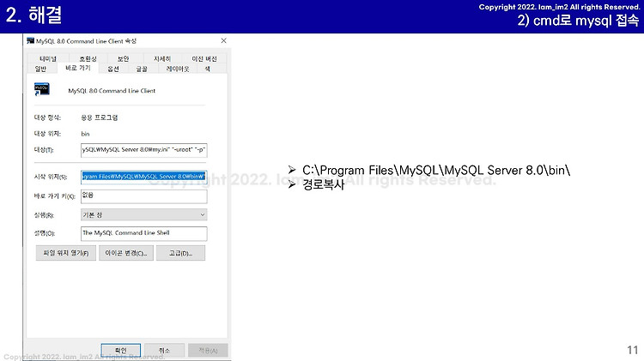Click the slide heading 2. 해결
The width and height of the screenshot is (644, 361).
point(33,15)
